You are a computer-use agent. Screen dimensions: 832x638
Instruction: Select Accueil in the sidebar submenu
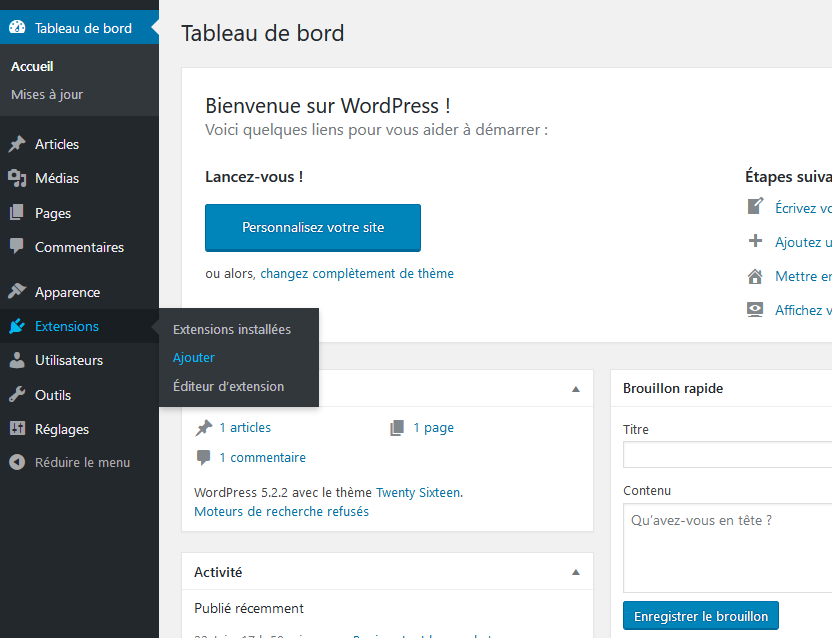click(32, 66)
